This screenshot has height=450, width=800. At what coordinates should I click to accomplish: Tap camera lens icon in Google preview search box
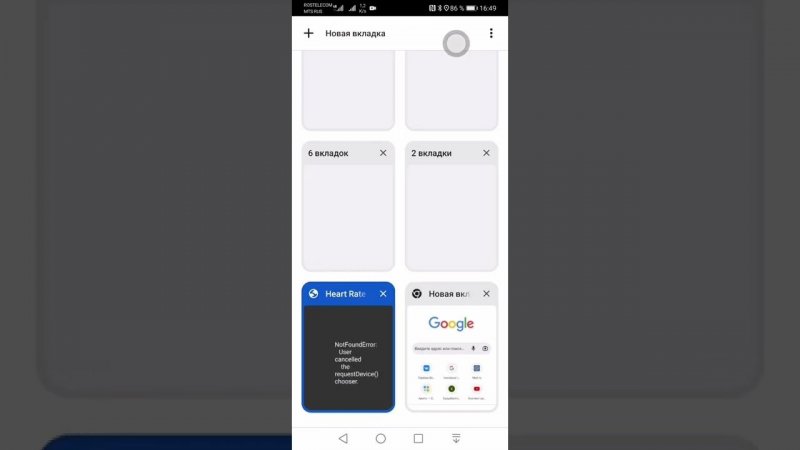pos(485,348)
